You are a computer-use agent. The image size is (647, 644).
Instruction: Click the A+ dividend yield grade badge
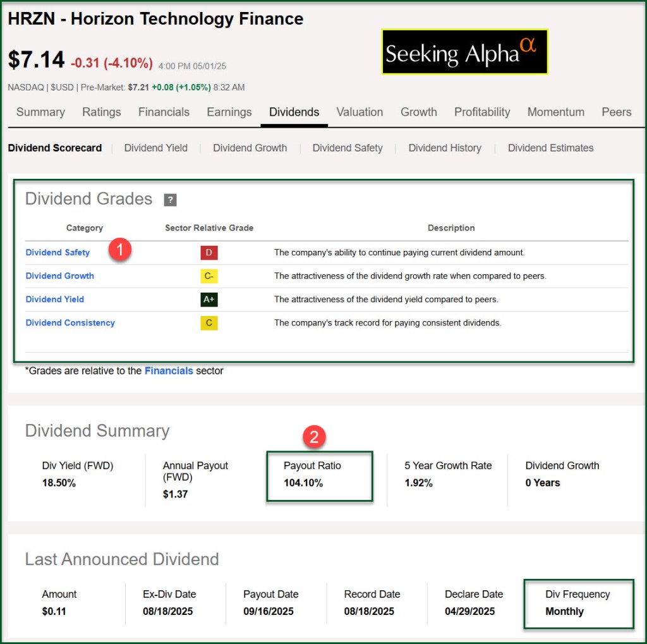[x=209, y=300]
